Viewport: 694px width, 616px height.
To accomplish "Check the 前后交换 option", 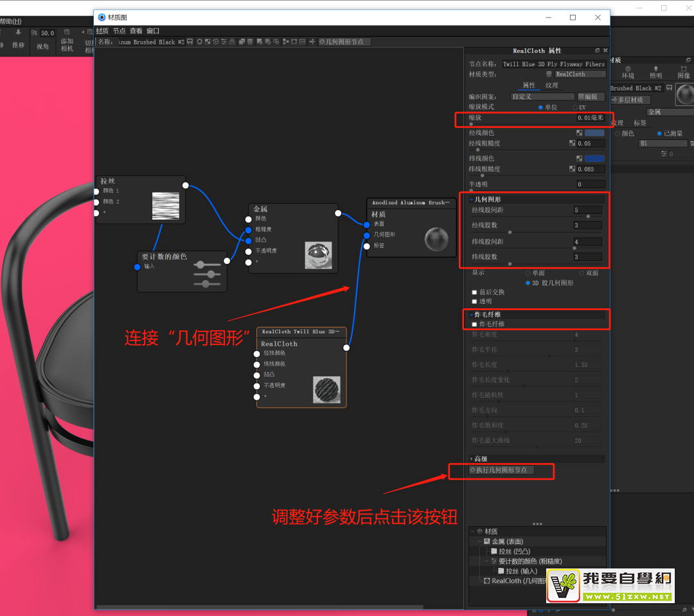I will pos(474,292).
